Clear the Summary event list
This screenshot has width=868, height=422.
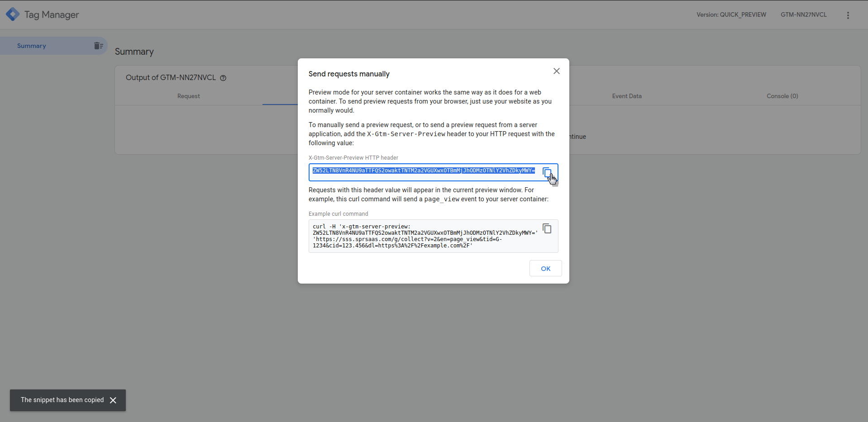coord(99,46)
